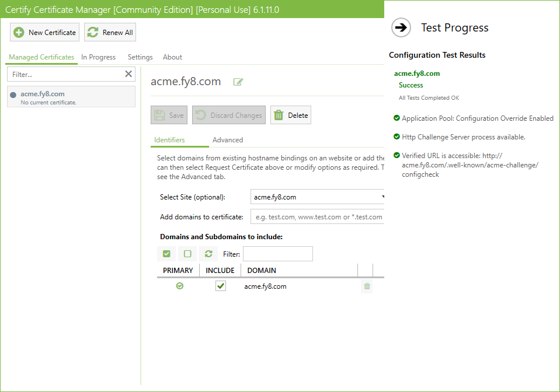
Task: Click the Discard Changes button
Action: pyautogui.click(x=229, y=116)
